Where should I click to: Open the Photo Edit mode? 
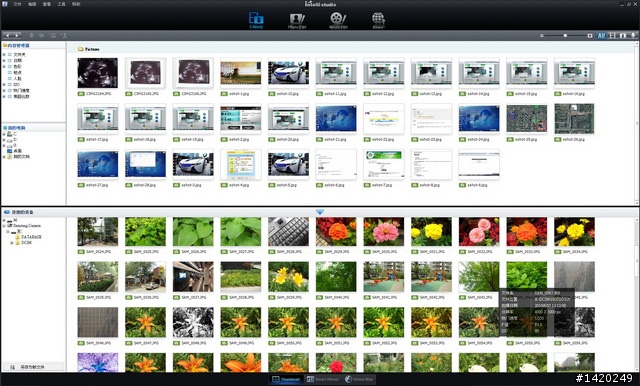tap(297, 20)
